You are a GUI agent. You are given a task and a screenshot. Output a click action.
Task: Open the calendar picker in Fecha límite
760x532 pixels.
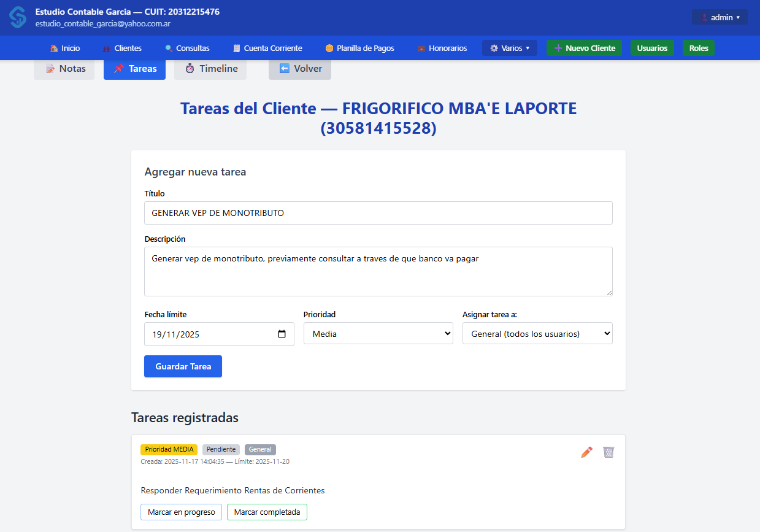(x=282, y=334)
